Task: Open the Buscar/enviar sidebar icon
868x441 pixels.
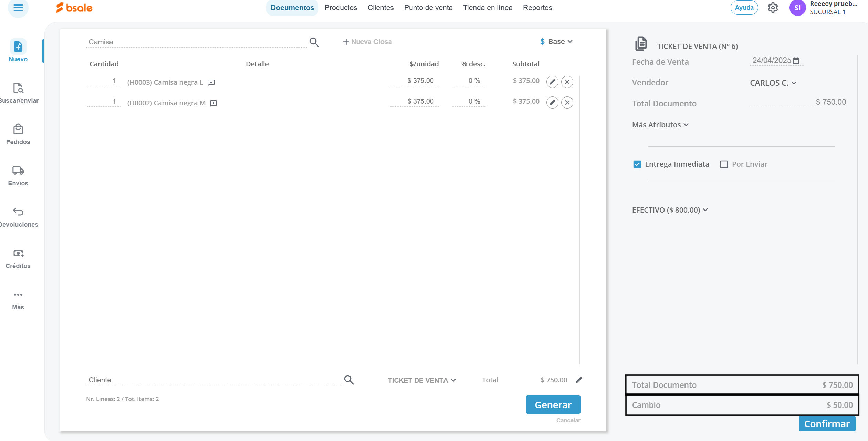Action: tap(18, 88)
